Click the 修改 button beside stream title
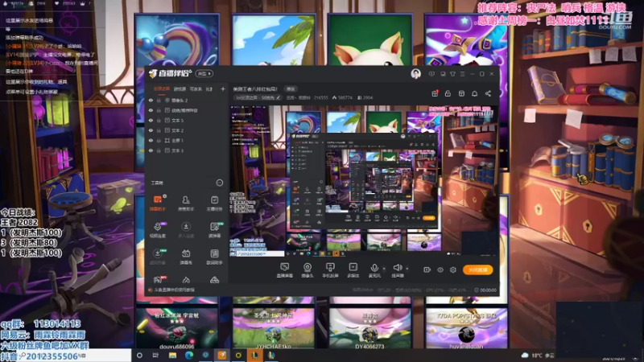This screenshot has height=362, width=644. (291, 89)
